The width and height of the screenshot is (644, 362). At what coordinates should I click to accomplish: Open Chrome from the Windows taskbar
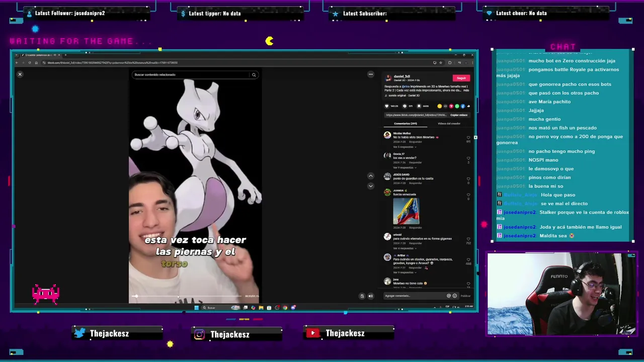pyautogui.click(x=285, y=308)
